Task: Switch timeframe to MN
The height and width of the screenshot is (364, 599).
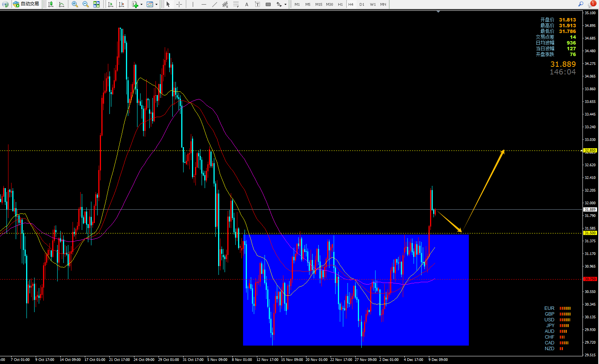Action: (x=383, y=4)
